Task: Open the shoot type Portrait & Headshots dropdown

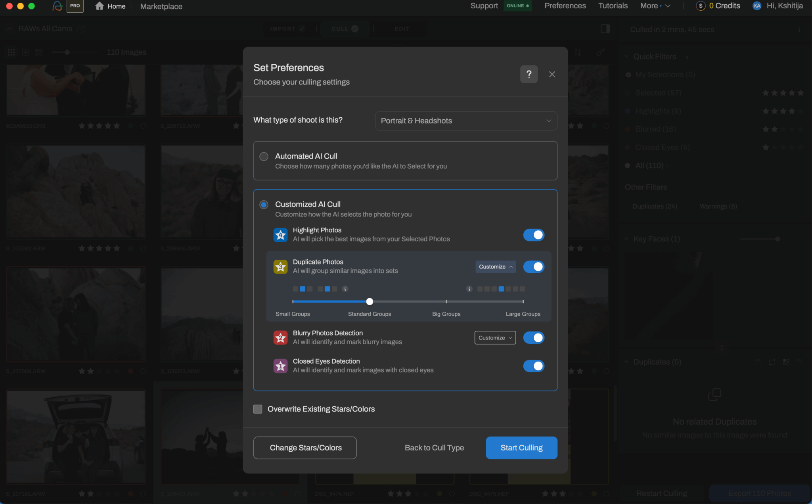Action: [x=466, y=121]
